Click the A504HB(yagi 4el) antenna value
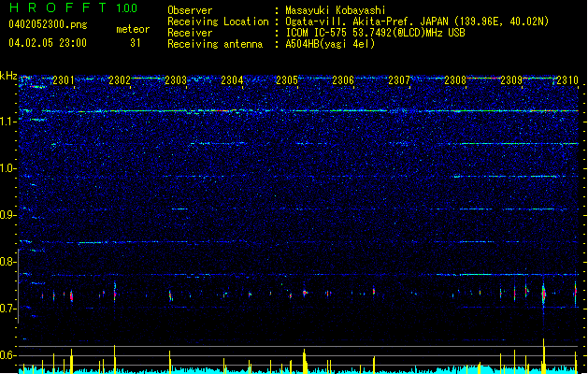 pyautogui.click(x=330, y=44)
